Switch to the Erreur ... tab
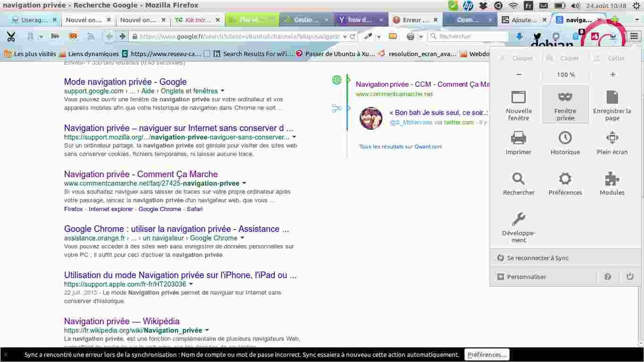The height and width of the screenshot is (362, 644). (x=415, y=20)
